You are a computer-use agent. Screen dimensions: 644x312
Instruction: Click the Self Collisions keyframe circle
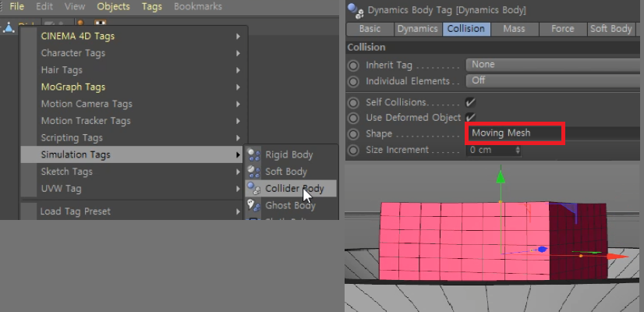click(x=353, y=102)
